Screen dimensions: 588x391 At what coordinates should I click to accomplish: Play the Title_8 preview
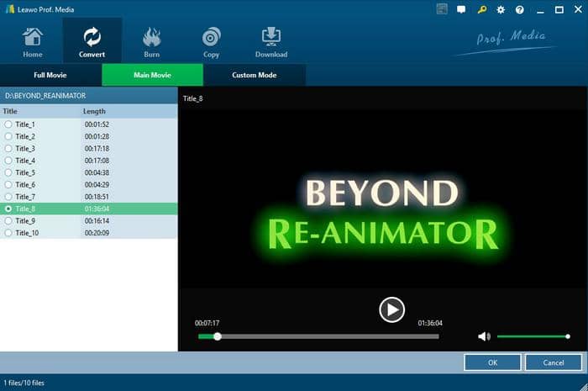(x=391, y=309)
